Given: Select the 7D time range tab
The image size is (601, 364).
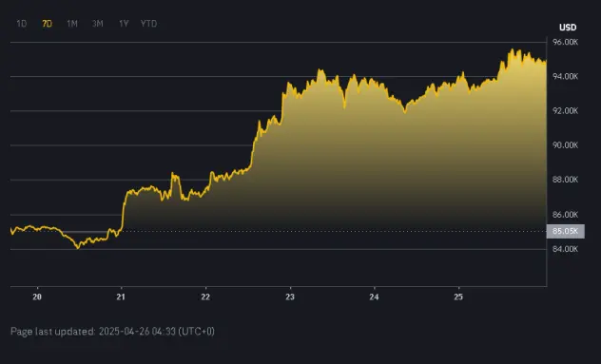Looking at the screenshot, I should pyautogui.click(x=47, y=24).
